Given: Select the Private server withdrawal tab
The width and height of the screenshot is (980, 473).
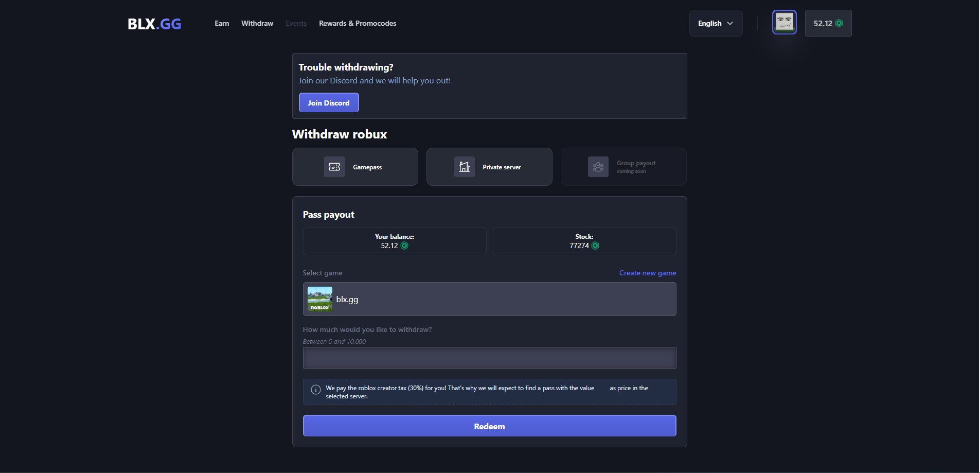Looking at the screenshot, I should [489, 167].
